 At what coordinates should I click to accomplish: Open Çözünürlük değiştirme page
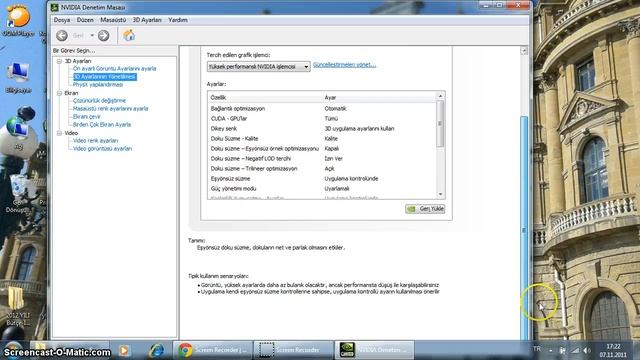tap(99, 100)
